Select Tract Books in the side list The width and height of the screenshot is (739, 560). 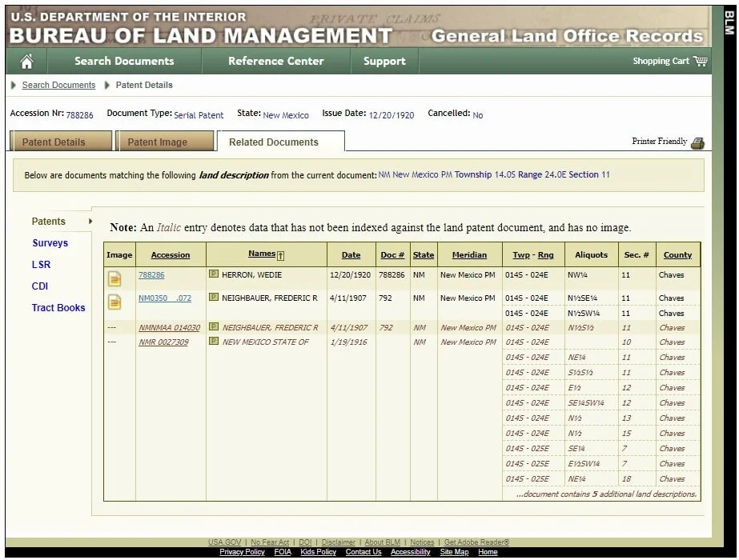[x=58, y=308]
